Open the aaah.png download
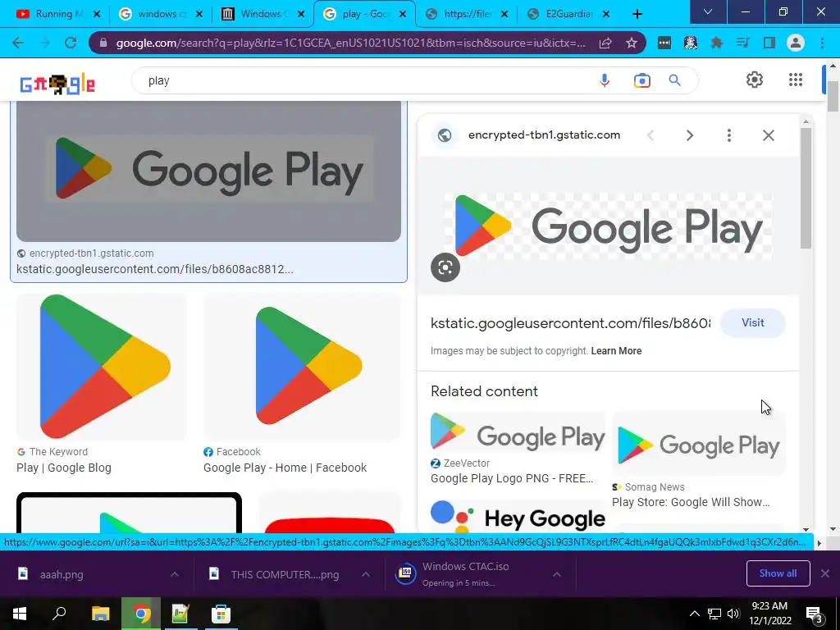 [62, 575]
